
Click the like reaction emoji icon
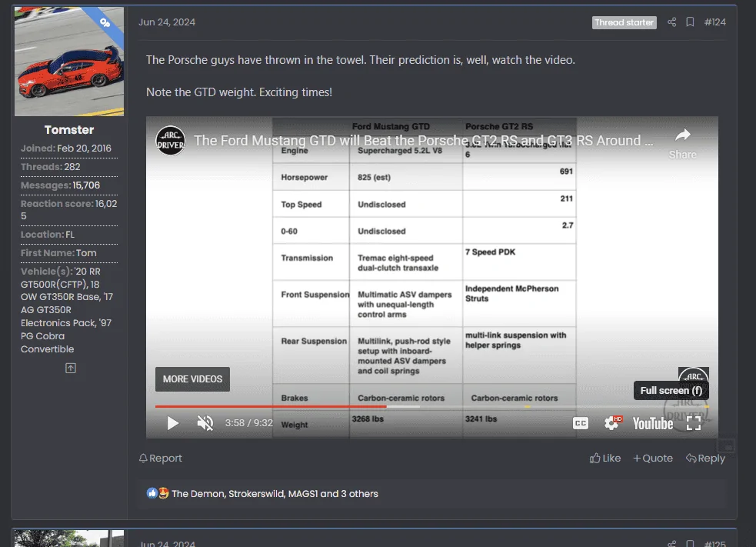[x=152, y=493]
